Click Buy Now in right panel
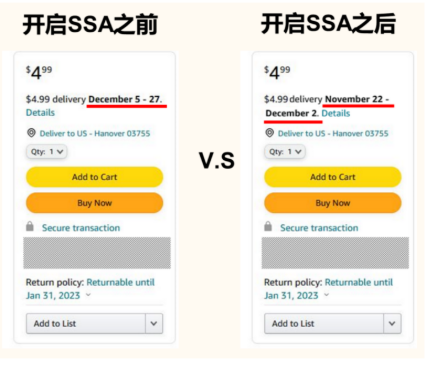 coord(333,203)
